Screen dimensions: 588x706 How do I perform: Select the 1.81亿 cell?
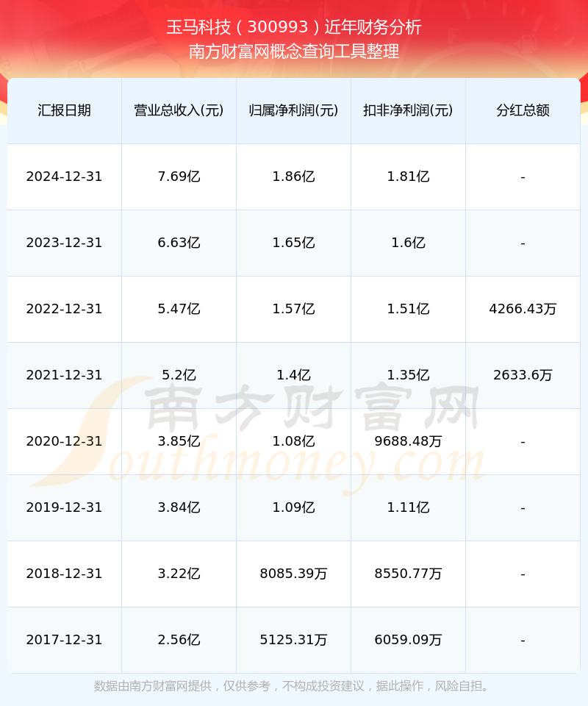coord(408,176)
